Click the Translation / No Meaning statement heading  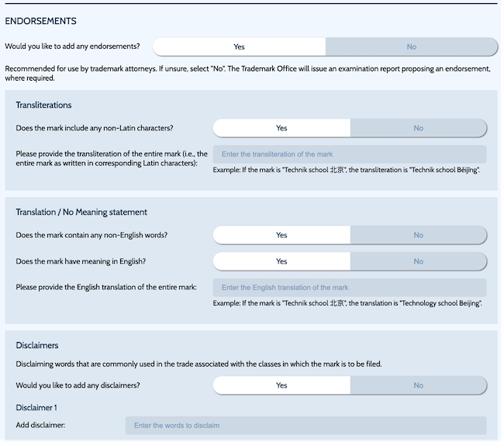click(x=81, y=212)
